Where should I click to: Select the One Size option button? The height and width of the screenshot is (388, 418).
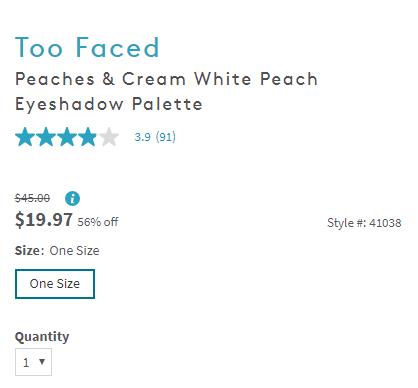(x=55, y=284)
